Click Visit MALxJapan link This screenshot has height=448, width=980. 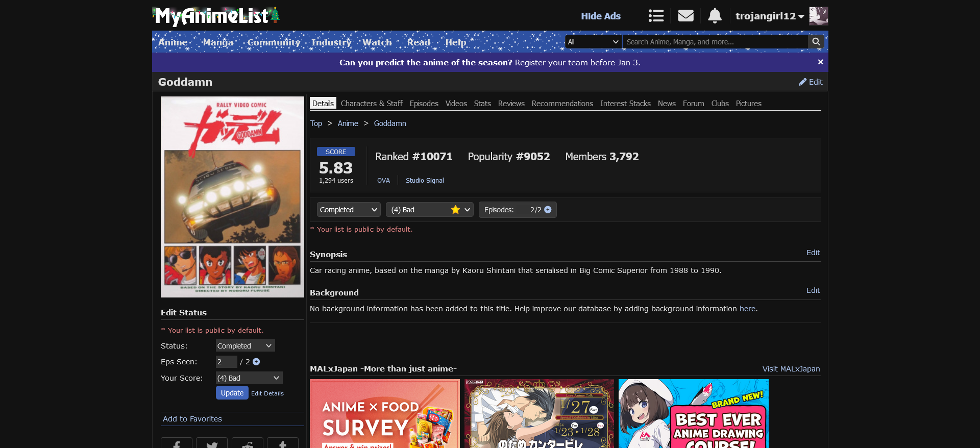click(x=791, y=369)
